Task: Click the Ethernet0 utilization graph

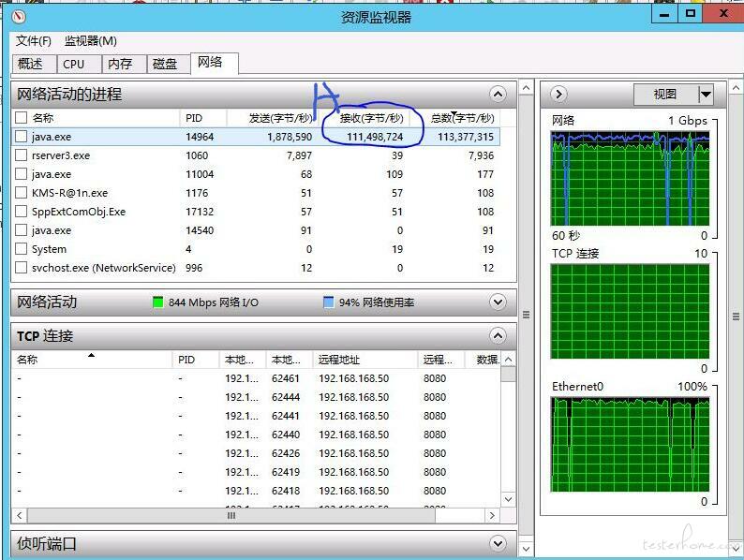Action: tap(630, 445)
